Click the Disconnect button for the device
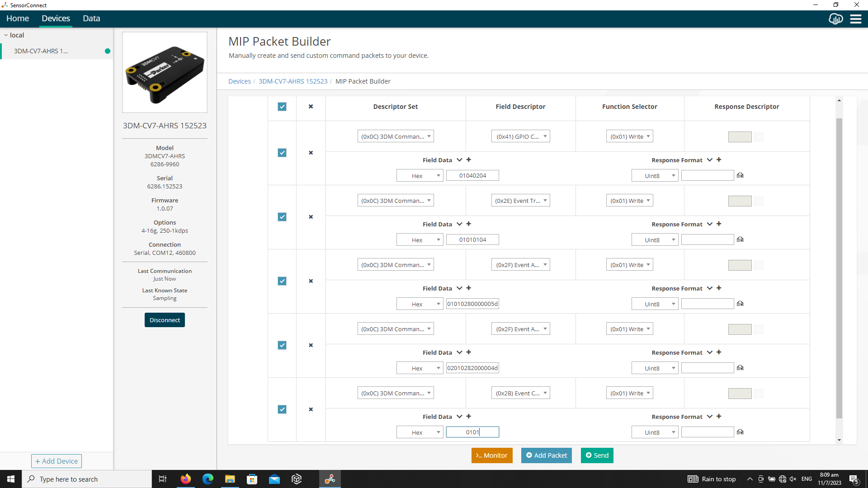Screen dimensions: 868x488 [x=165, y=319]
